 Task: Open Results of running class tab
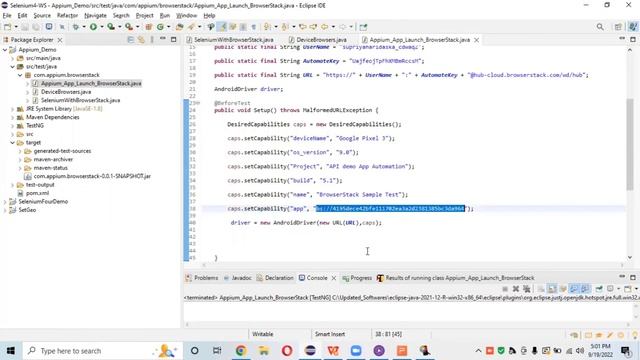tap(456, 278)
